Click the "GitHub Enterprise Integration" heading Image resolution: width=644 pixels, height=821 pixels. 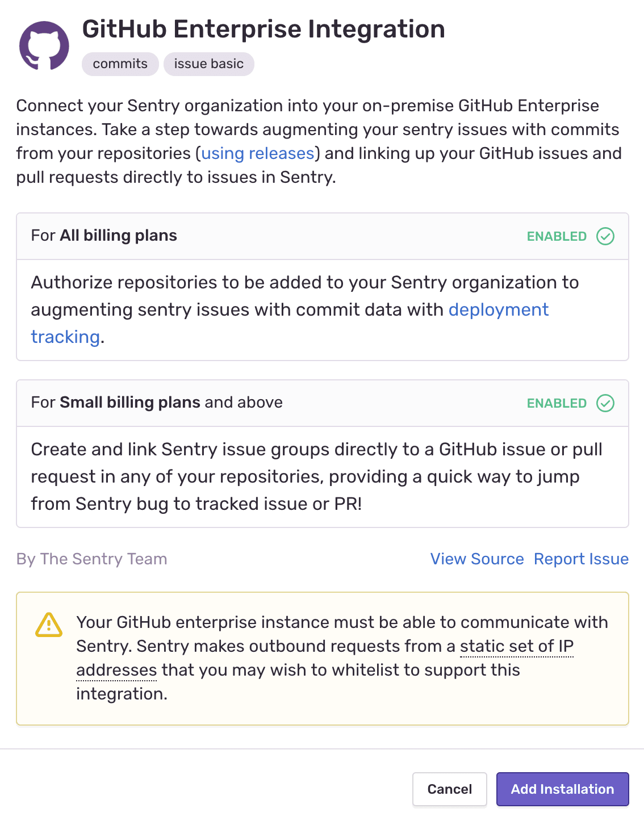tap(264, 29)
